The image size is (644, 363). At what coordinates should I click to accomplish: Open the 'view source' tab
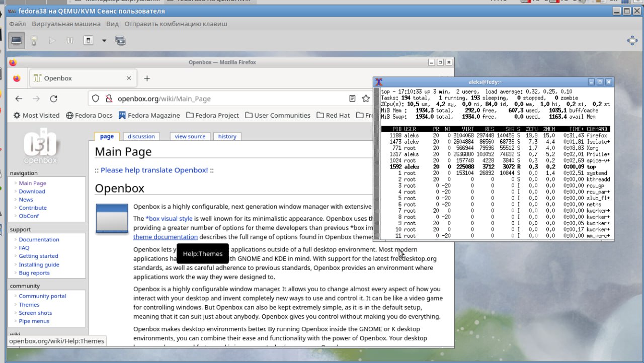click(x=190, y=136)
